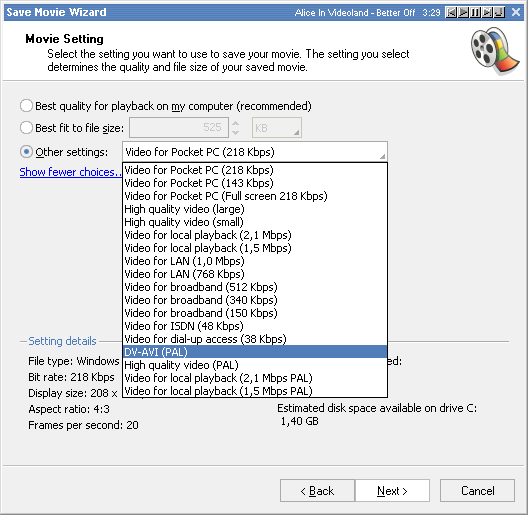The width and height of the screenshot is (528, 515).
Task: Go Back to the previous wizard page
Action: (x=317, y=491)
